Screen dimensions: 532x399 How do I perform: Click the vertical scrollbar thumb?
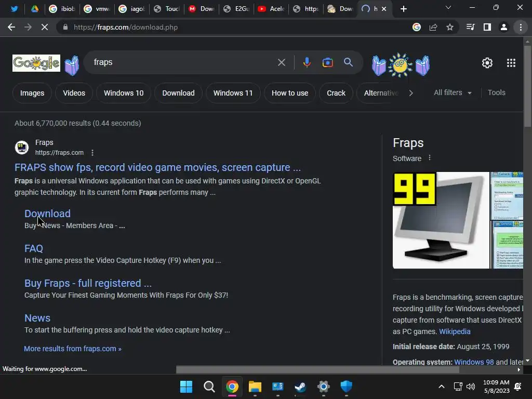click(x=527, y=86)
